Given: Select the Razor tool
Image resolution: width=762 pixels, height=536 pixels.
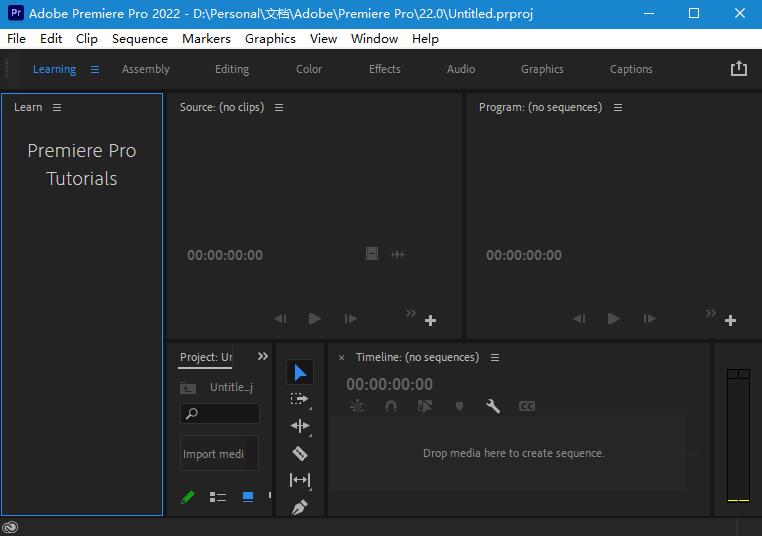Looking at the screenshot, I should click(300, 453).
